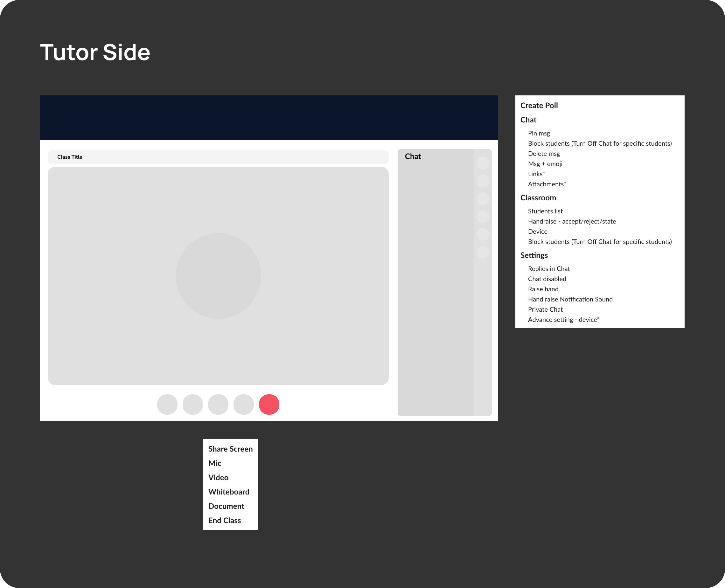This screenshot has width=725, height=588.
Task: Click the red end-call circle button
Action: coord(269,405)
